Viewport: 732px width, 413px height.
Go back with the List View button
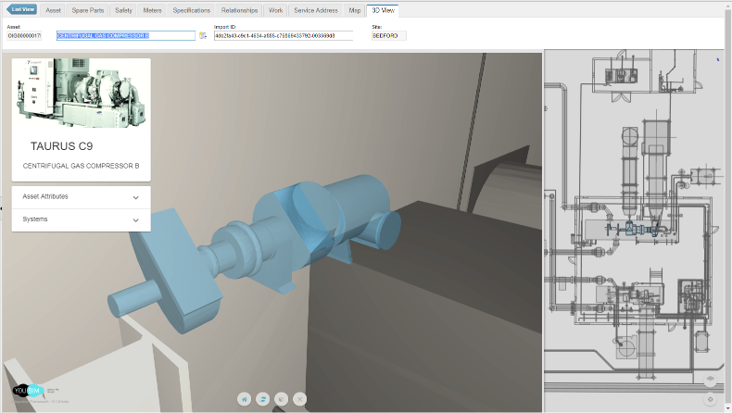pos(22,9)
